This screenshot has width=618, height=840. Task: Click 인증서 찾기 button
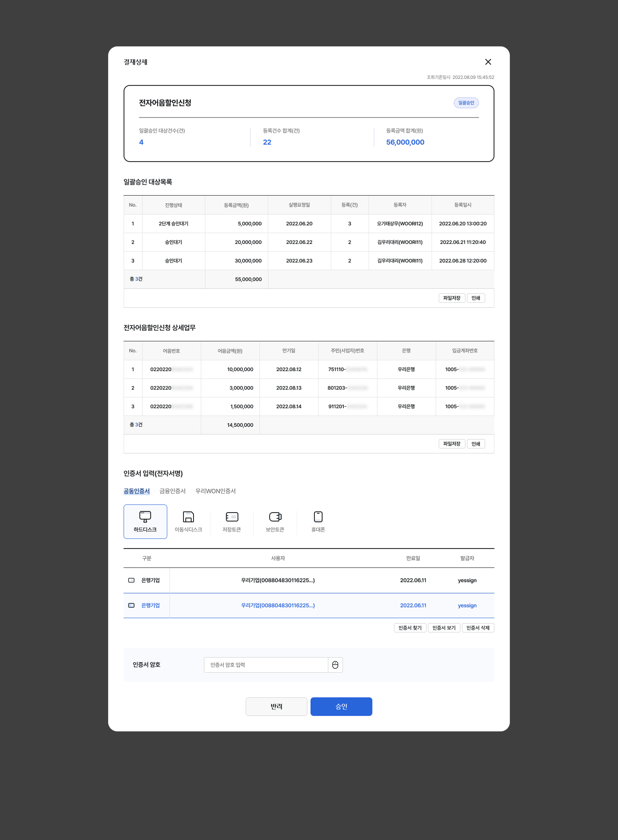click(x=410, y=628)
